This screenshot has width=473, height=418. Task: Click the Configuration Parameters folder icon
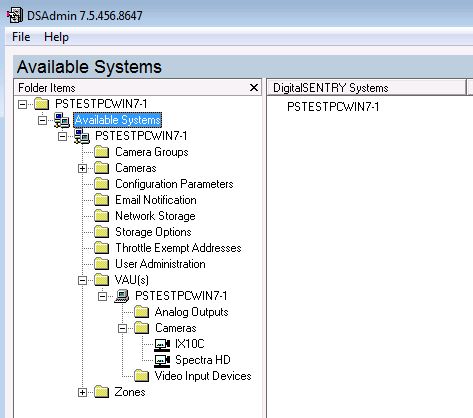tap(102, 184)
